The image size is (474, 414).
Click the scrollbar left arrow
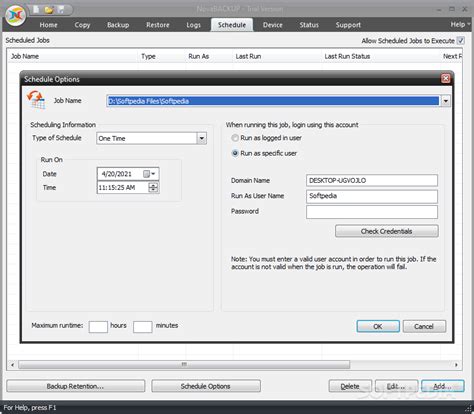coord(12,365)
